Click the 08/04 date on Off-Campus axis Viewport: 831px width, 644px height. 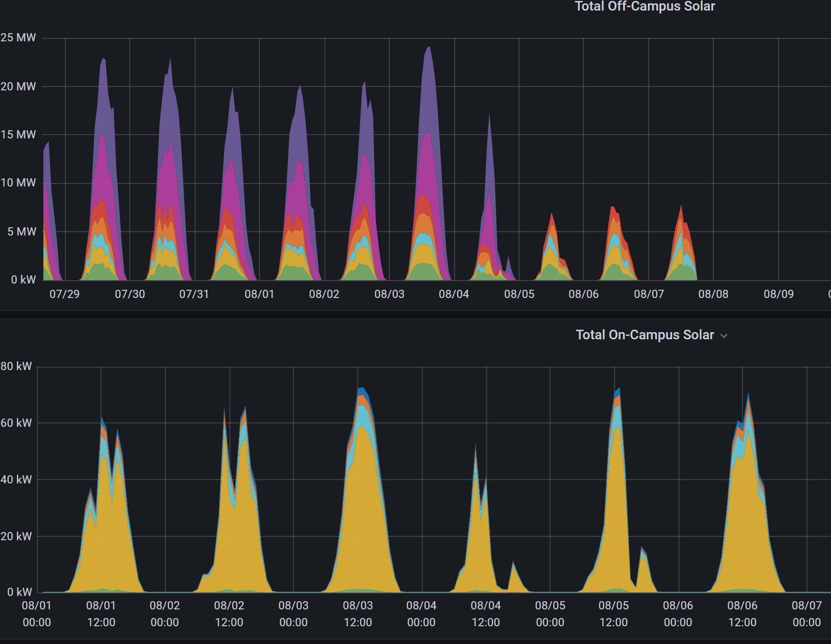(454, 294)
